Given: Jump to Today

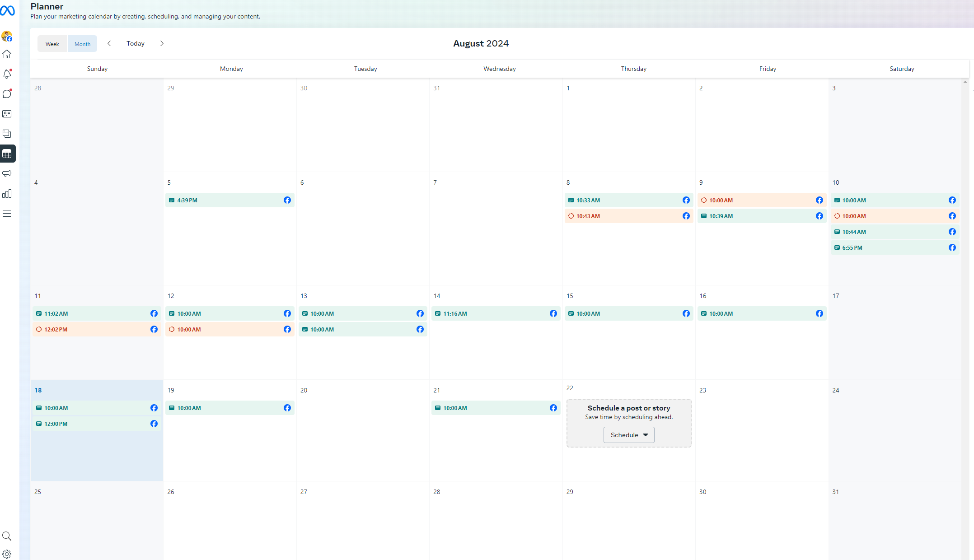Looking at the screenshot, I should click(136, 43).
